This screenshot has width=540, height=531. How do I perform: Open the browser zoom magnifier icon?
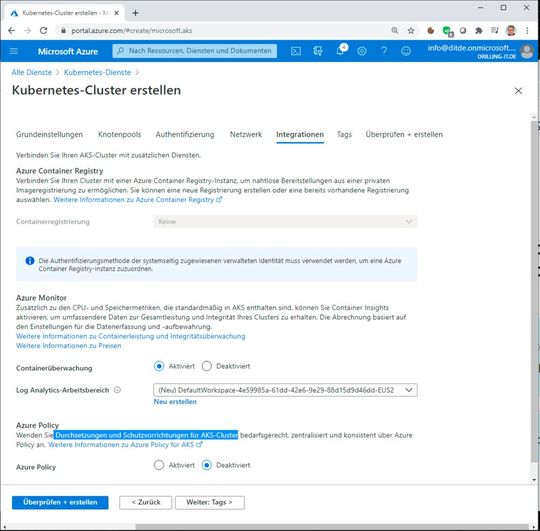(395, 31)
